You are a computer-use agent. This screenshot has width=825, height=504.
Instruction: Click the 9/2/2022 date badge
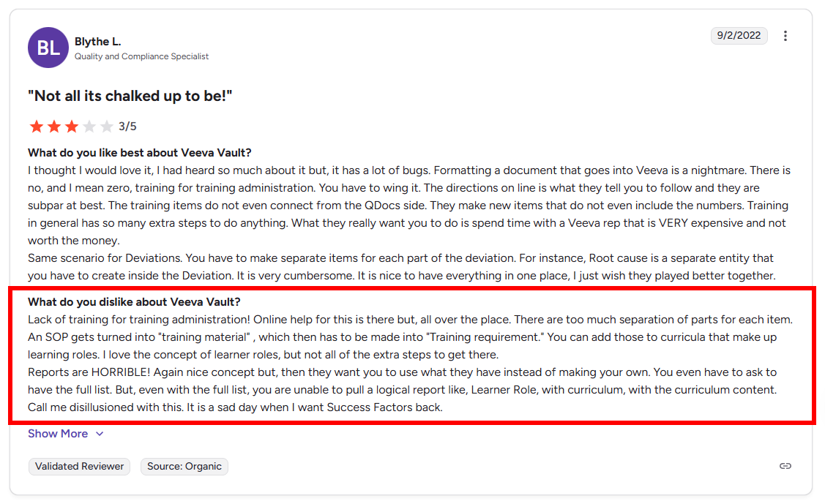click(739, 35)
